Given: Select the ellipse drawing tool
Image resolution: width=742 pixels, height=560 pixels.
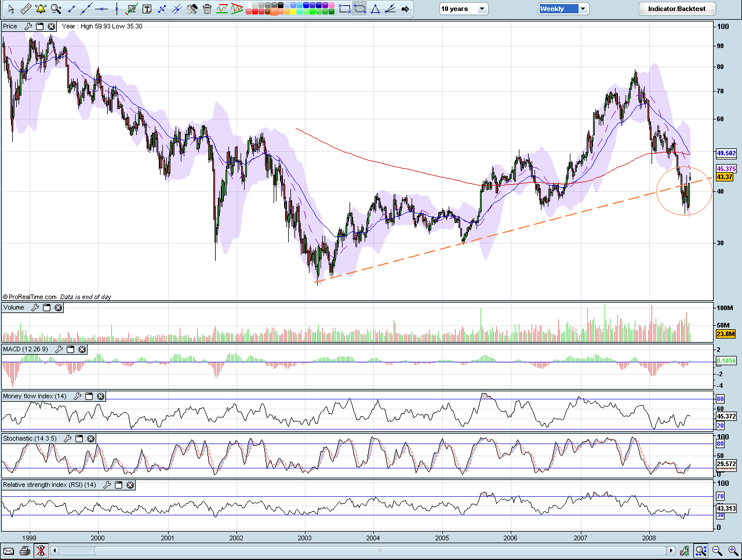Looking at the screenshot, I should pos(360,9).
